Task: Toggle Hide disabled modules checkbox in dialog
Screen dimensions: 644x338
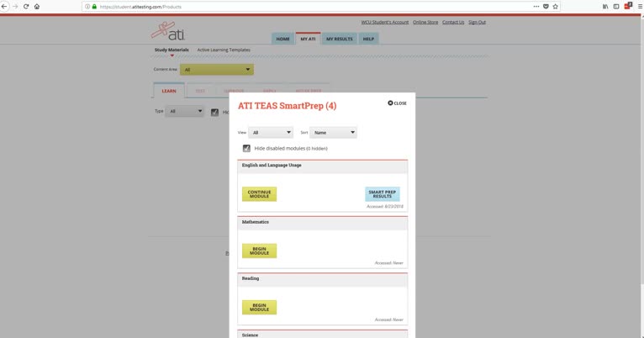Action: (246, 148)
